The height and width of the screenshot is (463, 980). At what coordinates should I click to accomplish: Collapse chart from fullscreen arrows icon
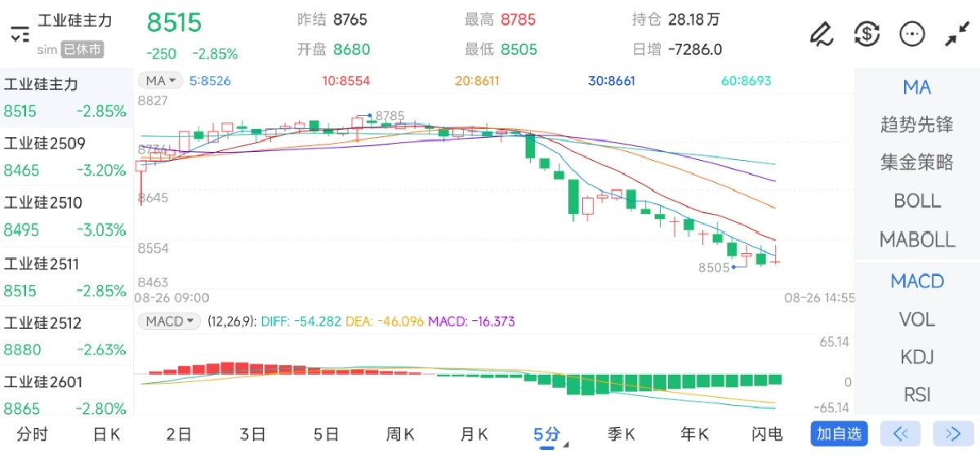(956, 33)
